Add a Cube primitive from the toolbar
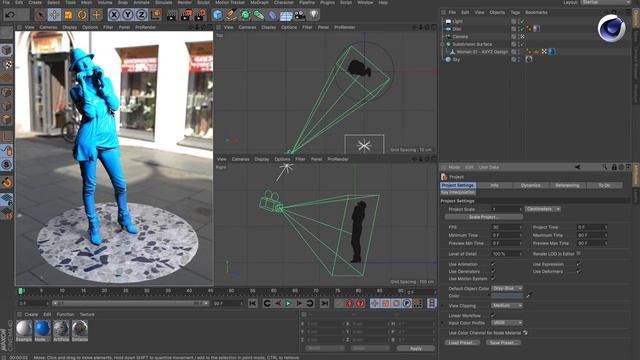The image size is (640, 360). point(218,15)
